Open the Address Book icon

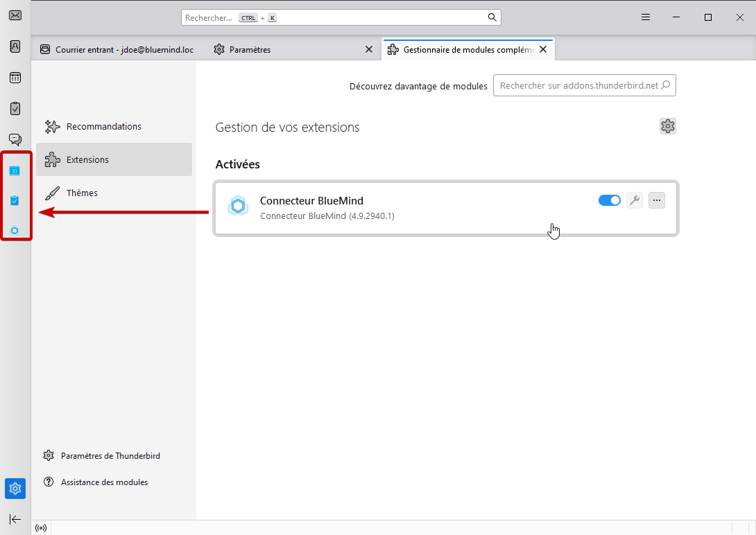click(x=15, y=47)
